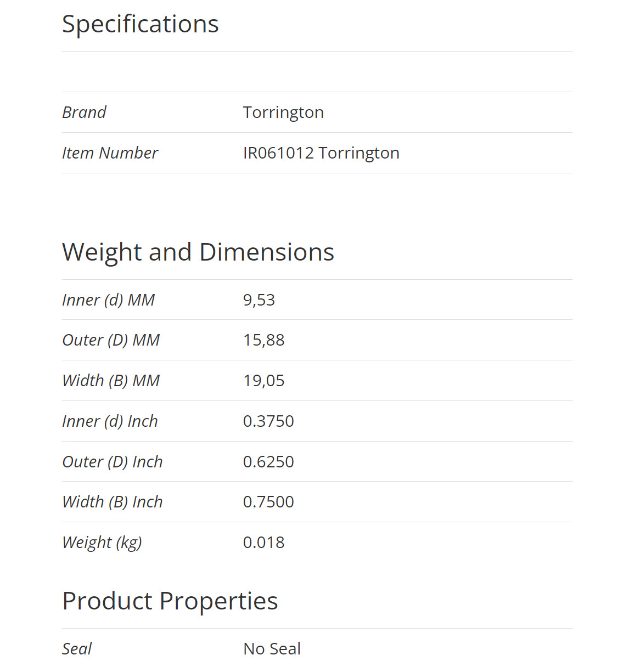Select the IR061012 Torrington item number
The image size is (618, 672).
pos(321,153)
